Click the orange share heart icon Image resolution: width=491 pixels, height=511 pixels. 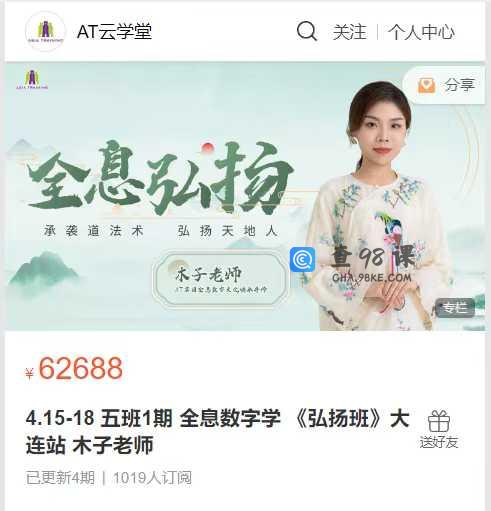427,86
